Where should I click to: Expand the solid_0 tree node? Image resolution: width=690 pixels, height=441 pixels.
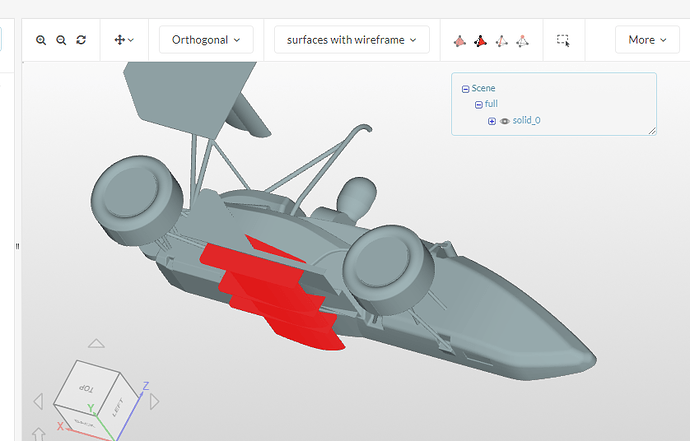coord(492,121)
